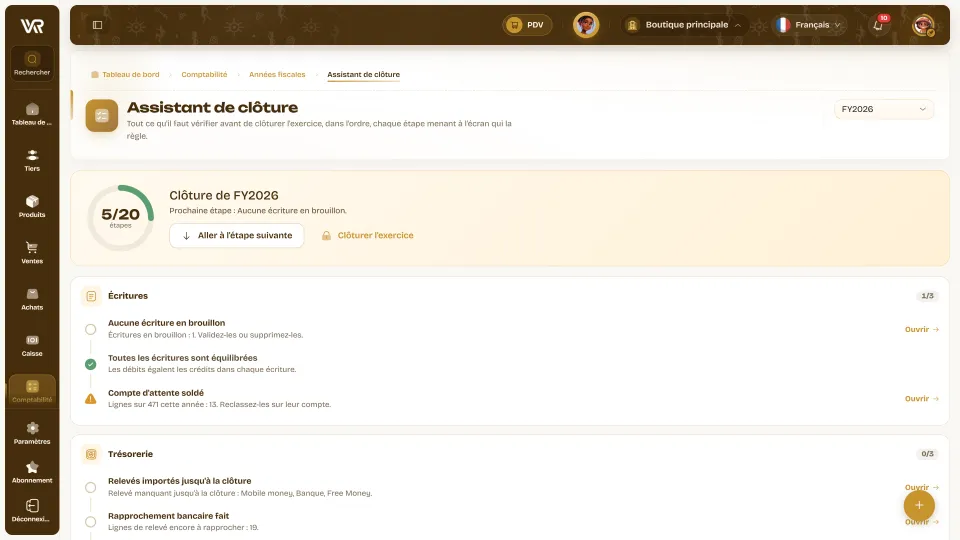
Task: Click 'Prochaine étape : Aucune écriture en brouillon'
Action: [x=258, y=211]
